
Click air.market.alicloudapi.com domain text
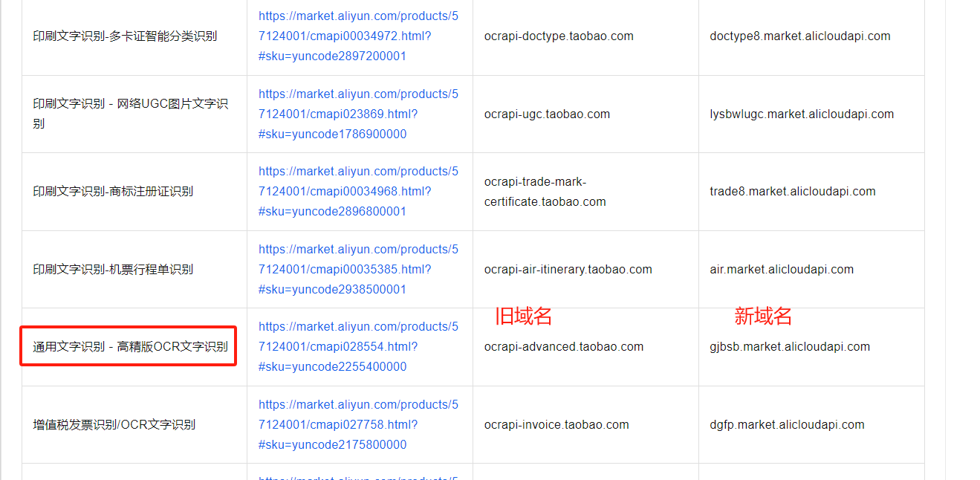point(782,269)
